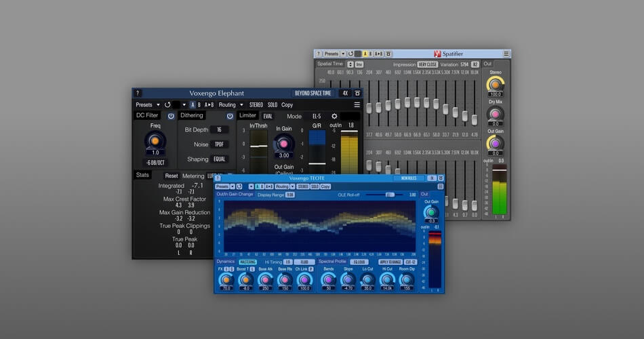Screen dimensions: 644x339
Task: Open the Spatifier hamburger menu
Action: 506,54
